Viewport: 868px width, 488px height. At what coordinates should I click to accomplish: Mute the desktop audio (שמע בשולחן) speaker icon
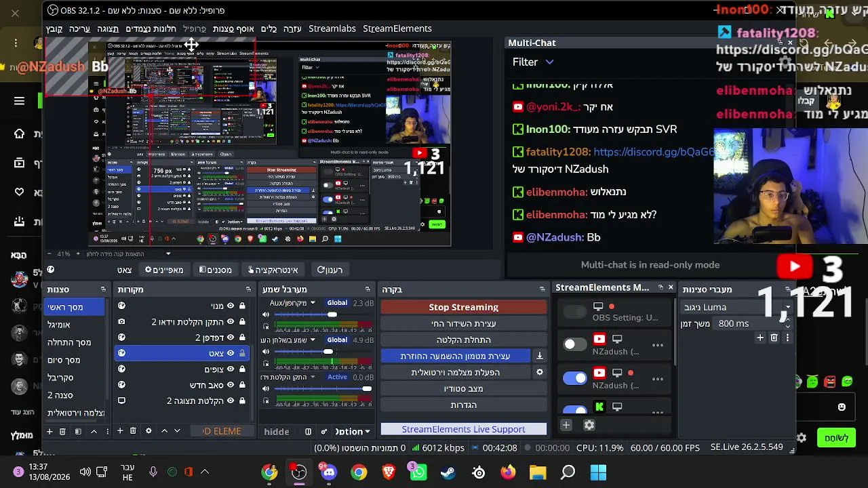click(x=266, y=352)
